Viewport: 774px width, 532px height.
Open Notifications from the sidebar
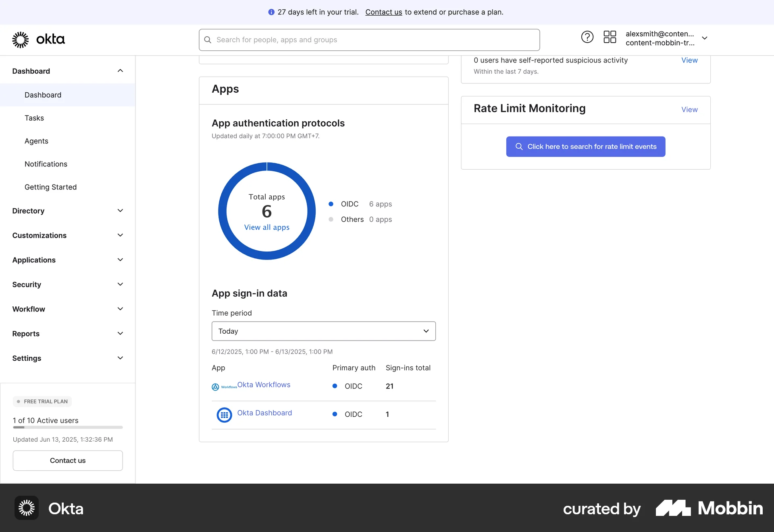point(46,164)
